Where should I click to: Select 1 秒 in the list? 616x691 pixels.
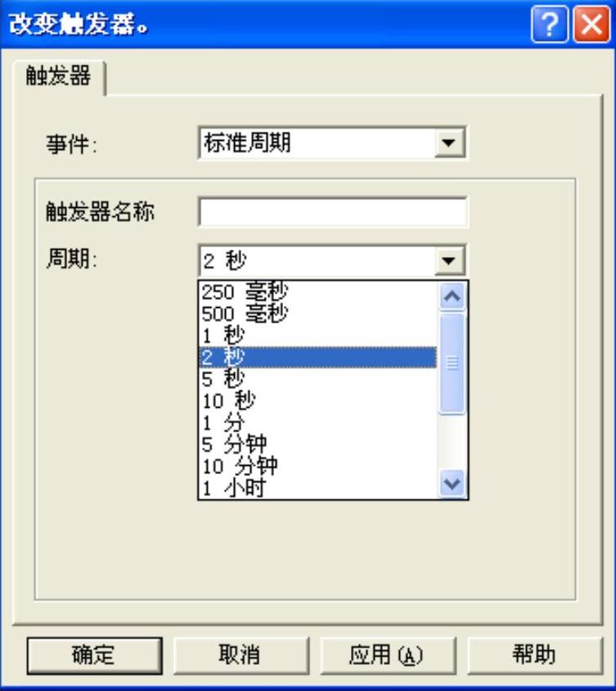point(318,336)
